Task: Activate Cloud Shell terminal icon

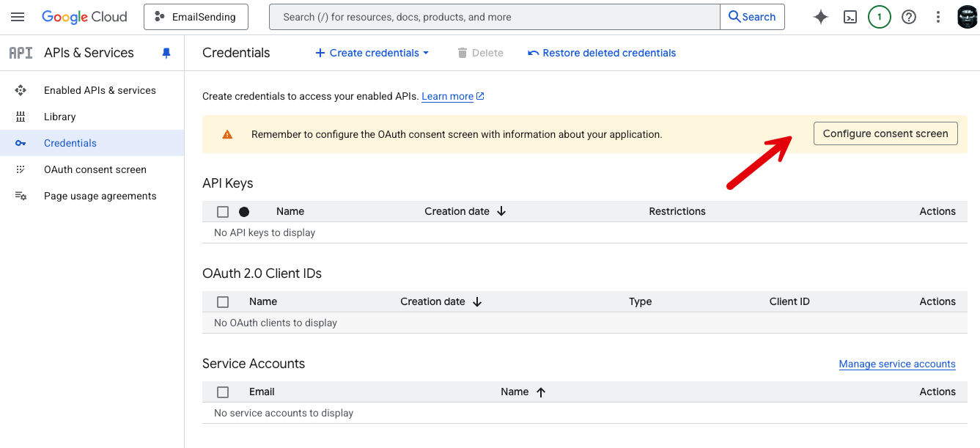Action: pos(850,17)
